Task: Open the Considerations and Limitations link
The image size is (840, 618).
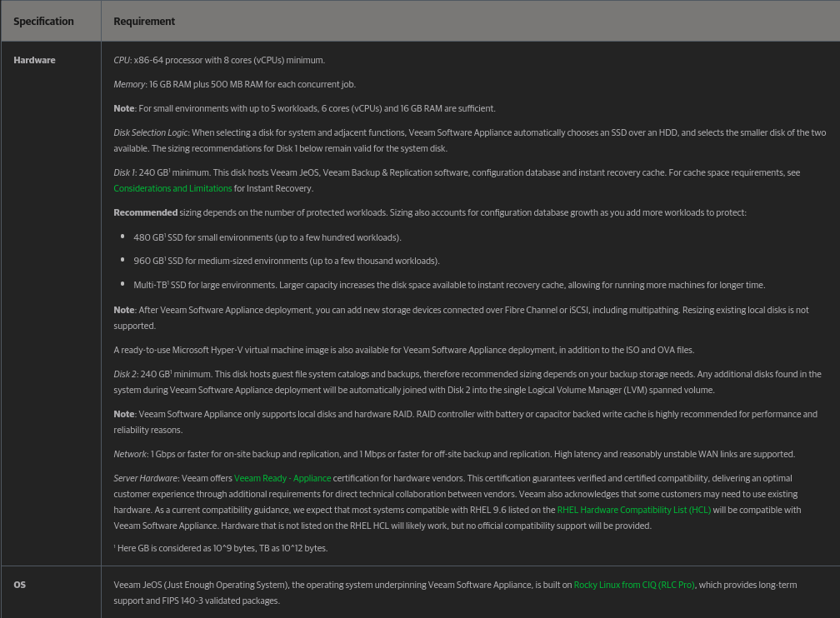Action: pyautogui.click(x=172, y=188)
